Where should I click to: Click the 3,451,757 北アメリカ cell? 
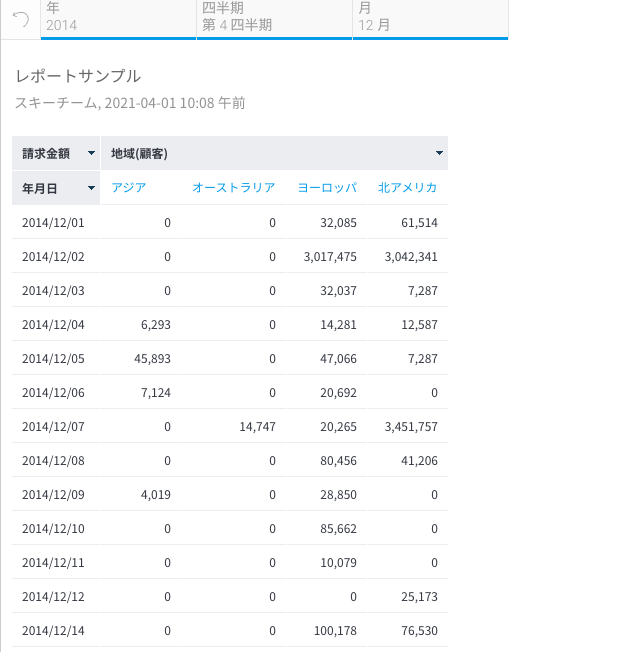[x=411, y=426]
